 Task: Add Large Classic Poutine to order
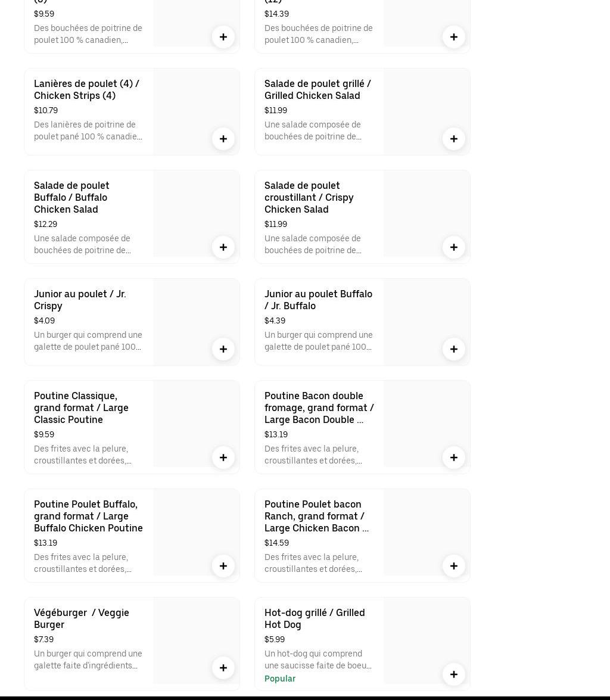coord(223,458)
